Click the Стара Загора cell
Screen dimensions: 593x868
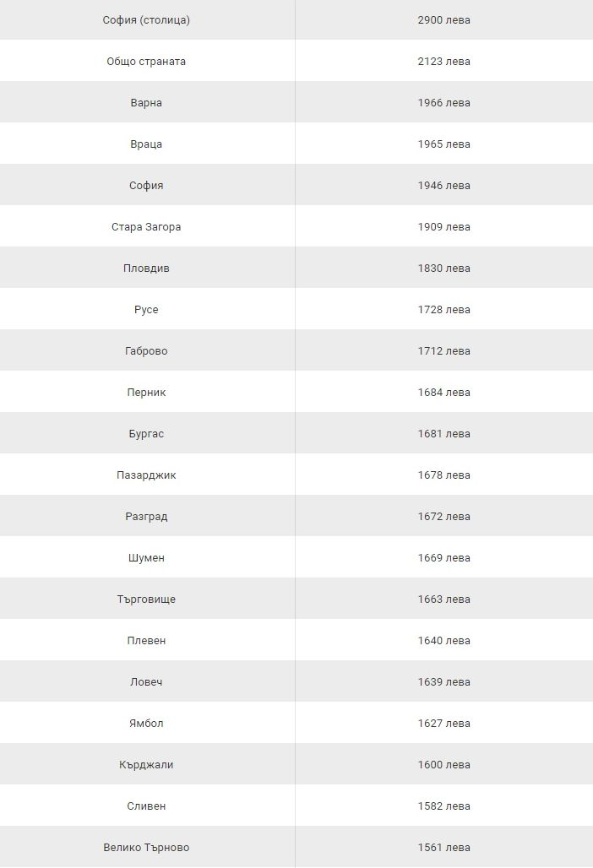click(146, 227)
